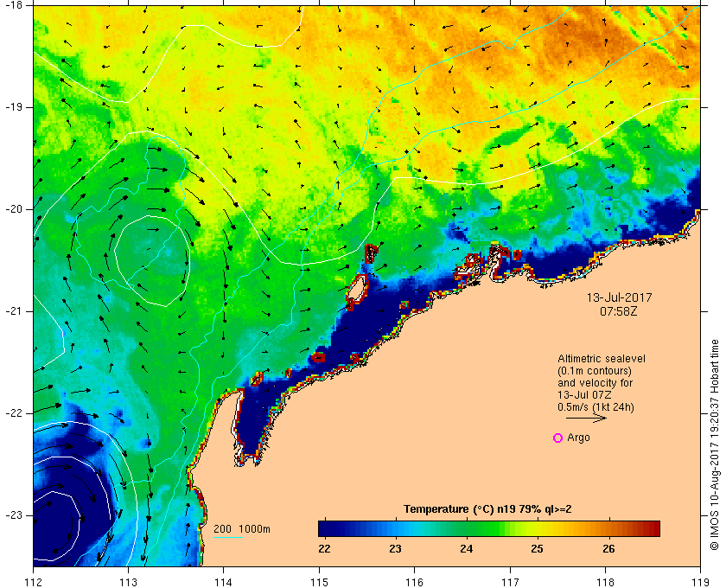This screenshot has height=588, width=726.
Task: Click the colorbar tick label '23'
Action: [x=396, y=548]
